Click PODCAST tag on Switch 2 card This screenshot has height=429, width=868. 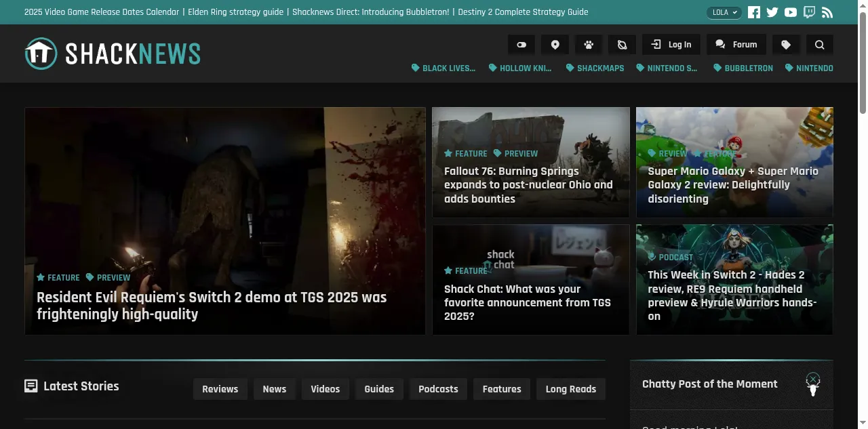(671, 258)
